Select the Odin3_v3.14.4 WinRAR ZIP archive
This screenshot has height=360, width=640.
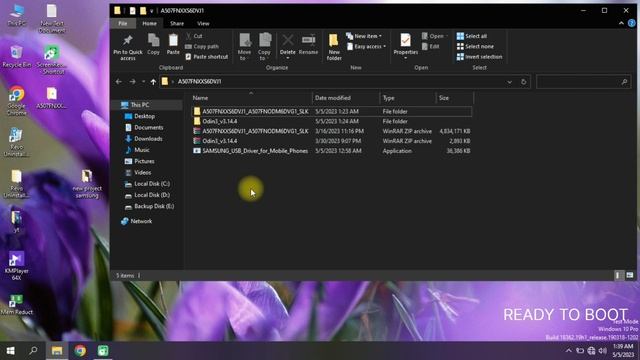pyautogui.click(x=332, y=141)
